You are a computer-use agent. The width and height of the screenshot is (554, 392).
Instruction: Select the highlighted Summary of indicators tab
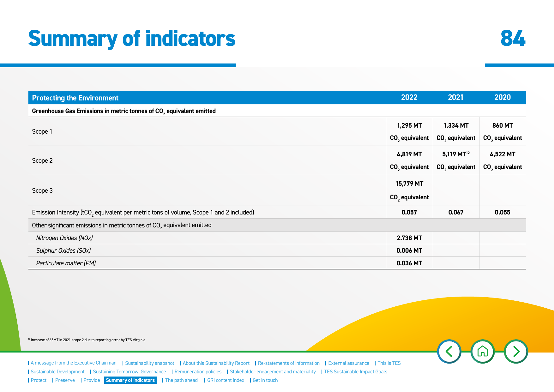click(130, 380)
